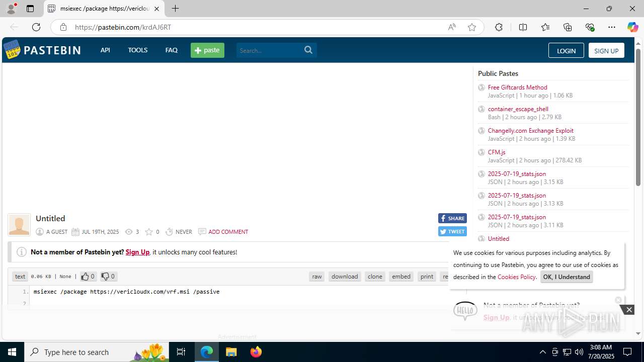644x362 pixels.
Task: Click star rating icon on paste
Action: [x=149, y=232]
